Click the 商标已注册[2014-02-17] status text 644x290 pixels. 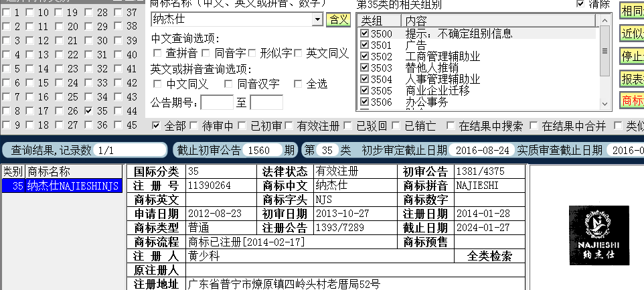click(x=246, y=242)
